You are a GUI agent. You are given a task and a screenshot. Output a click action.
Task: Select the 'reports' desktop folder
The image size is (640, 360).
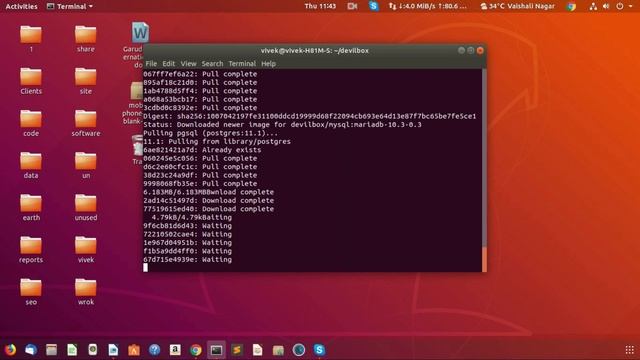31,249
